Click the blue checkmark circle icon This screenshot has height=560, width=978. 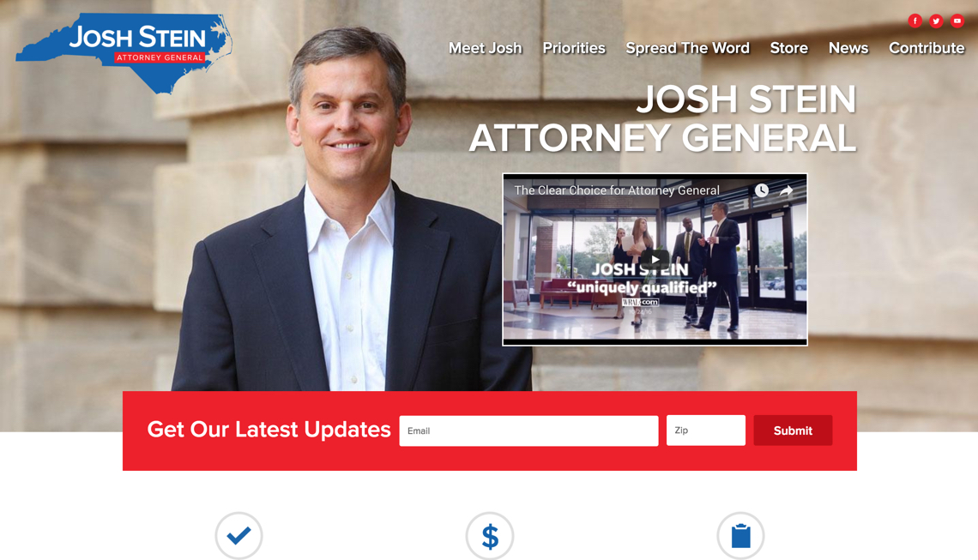point(238,536)
